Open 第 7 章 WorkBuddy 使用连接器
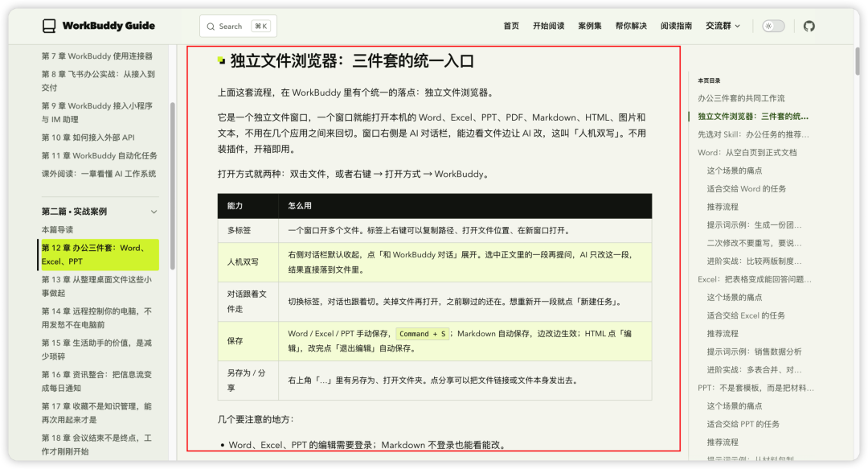This screenshot has height=469, width=868. [97, 56]
